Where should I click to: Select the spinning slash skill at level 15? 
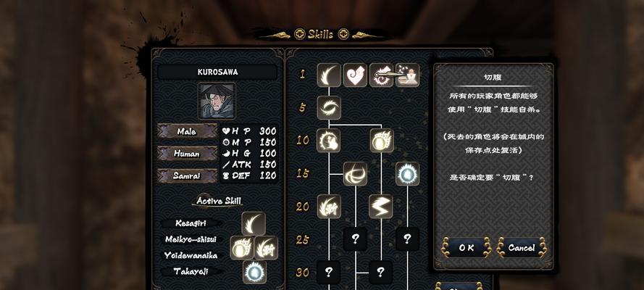pos(355,174)
